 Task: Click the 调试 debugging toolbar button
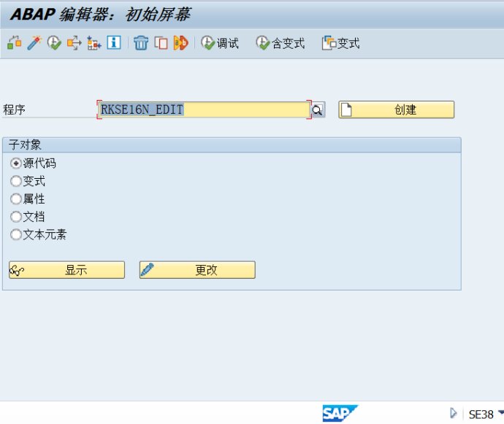[x=220, y=43]
